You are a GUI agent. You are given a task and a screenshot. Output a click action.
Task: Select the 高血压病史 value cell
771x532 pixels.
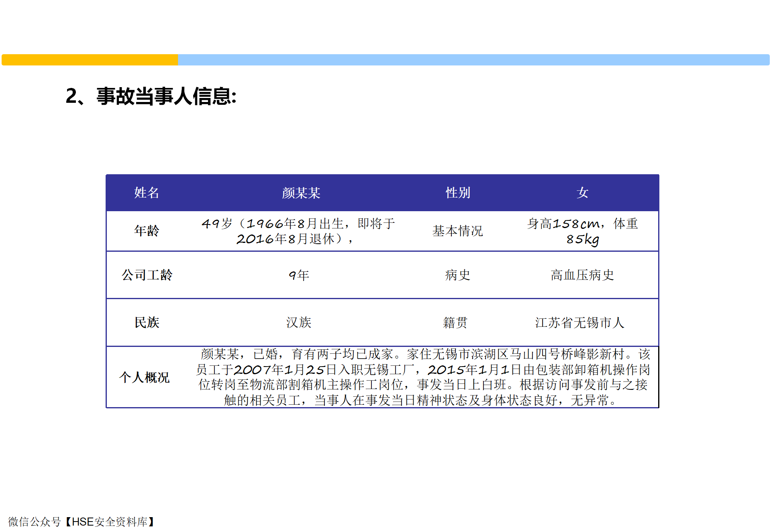click(x=582, y=275)
